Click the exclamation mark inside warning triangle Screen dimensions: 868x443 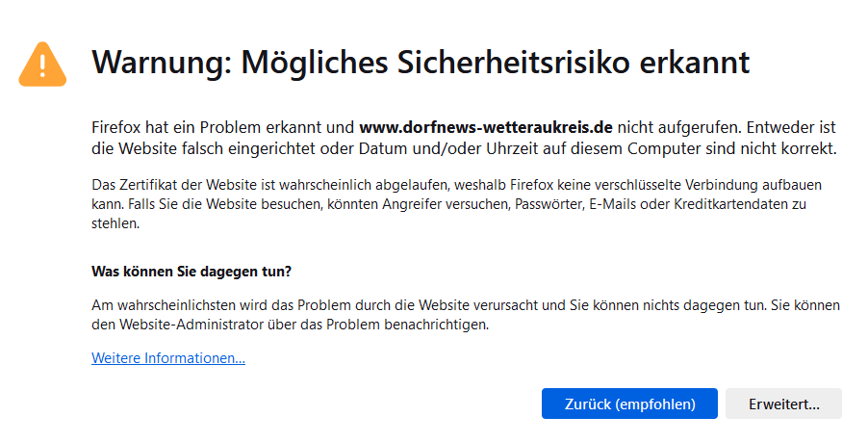click(42, 65)
